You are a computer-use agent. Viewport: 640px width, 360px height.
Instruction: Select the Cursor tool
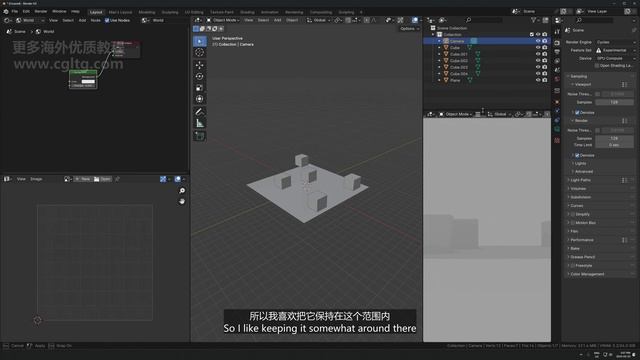click(x=200, y=53)
